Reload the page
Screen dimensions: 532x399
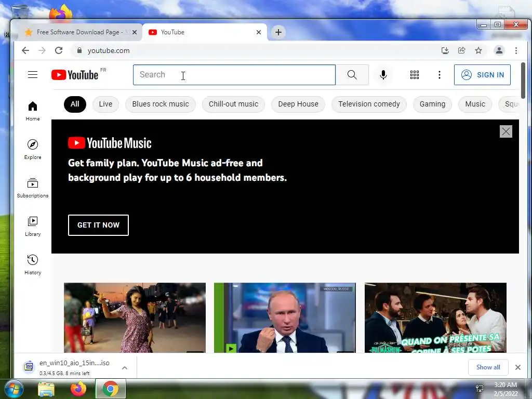pos(59,50)
